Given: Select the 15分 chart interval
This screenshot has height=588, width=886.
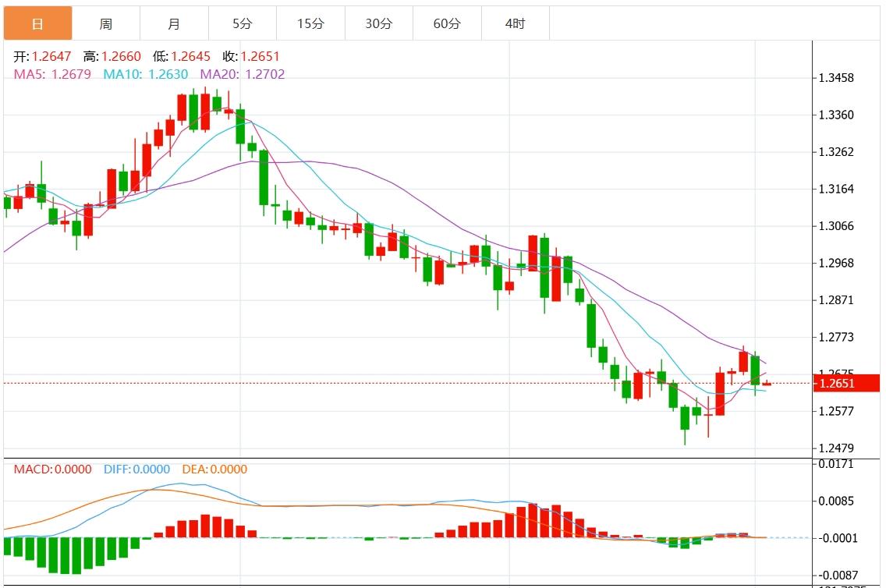Looking at the screenshot, I should (x=310, y=23).
